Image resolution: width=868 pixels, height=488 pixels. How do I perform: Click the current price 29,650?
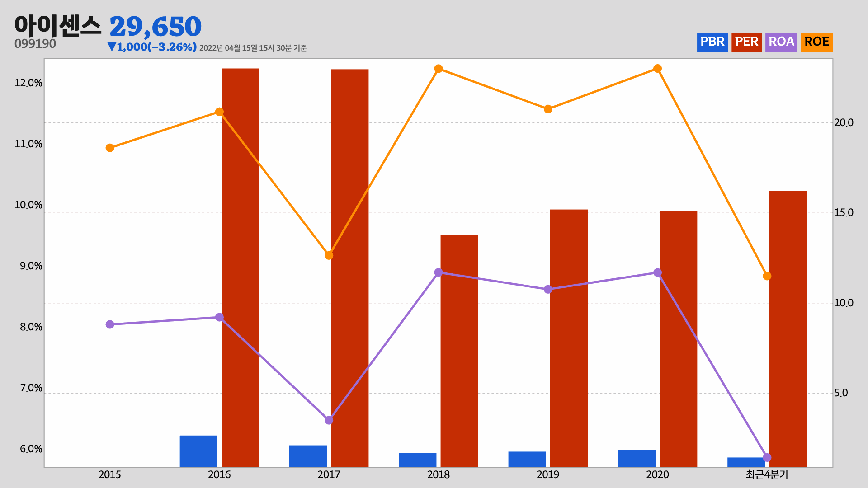pyautogui.click(x=156, y=27)
